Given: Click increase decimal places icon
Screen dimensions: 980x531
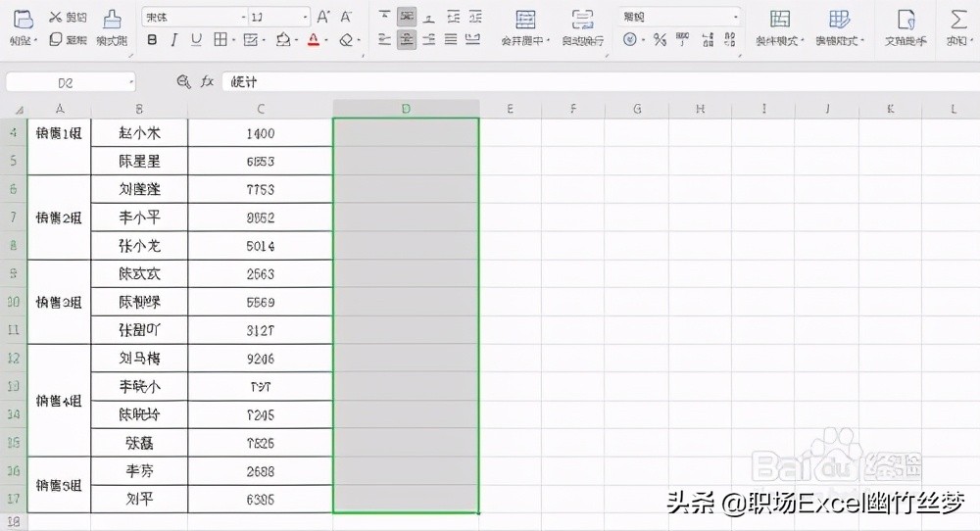Looking at the screenshot, I should tap(708, 40).
